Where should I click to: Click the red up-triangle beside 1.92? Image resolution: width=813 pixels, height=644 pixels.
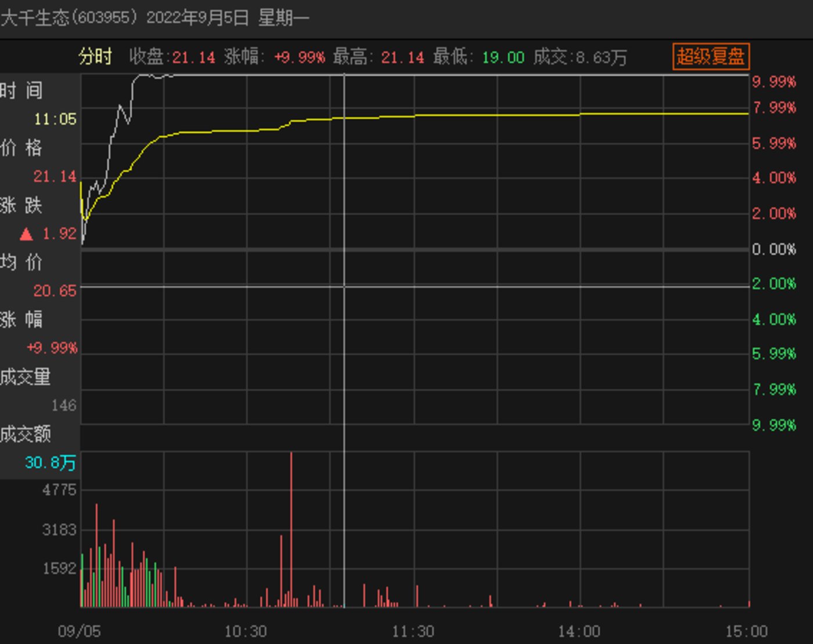point(26,234)
